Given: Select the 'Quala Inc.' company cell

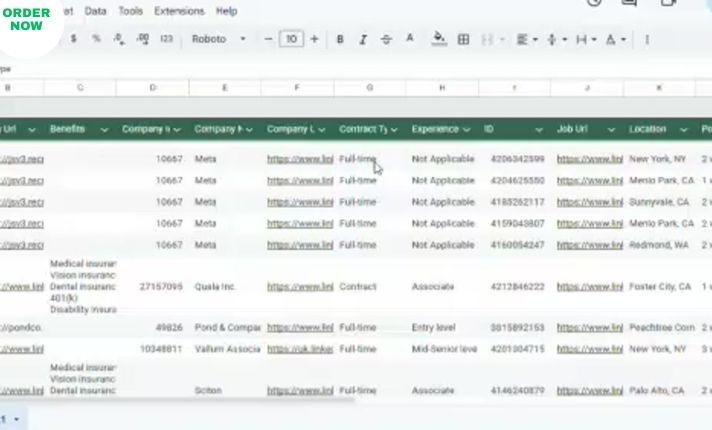Looking at the screenshot, I should point(225,287).
